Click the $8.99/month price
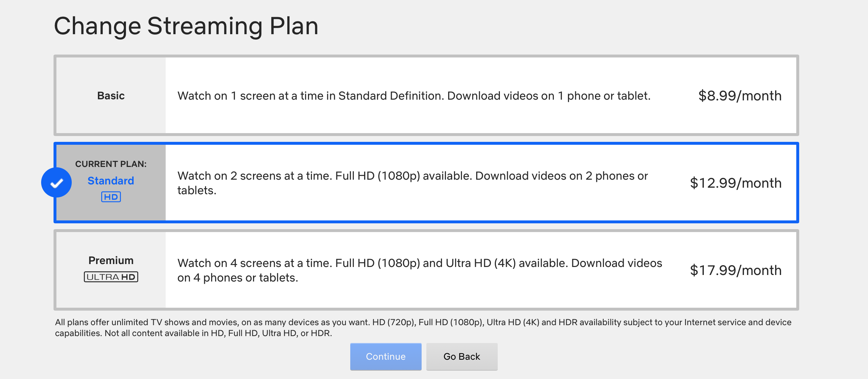 740,96
